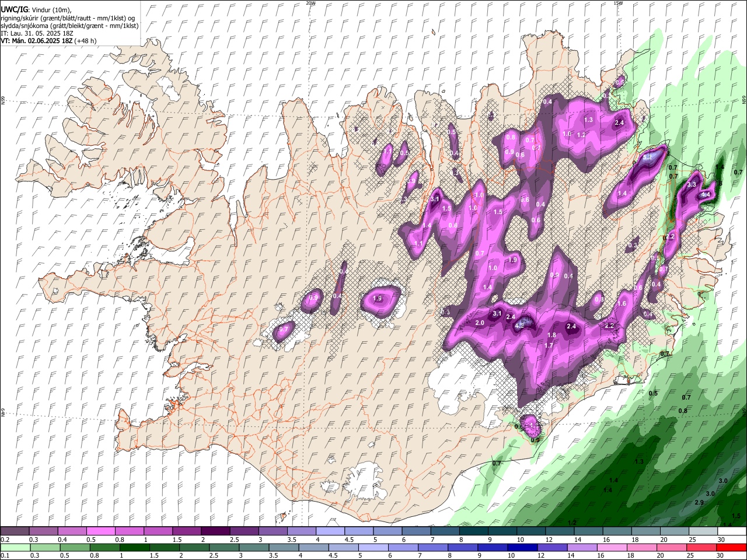Screen dimensions: 747x560
Task: Click the 'VT: Mán. 02.06.2025 18Z (+48 h)' line
Action: click(48, 41)
